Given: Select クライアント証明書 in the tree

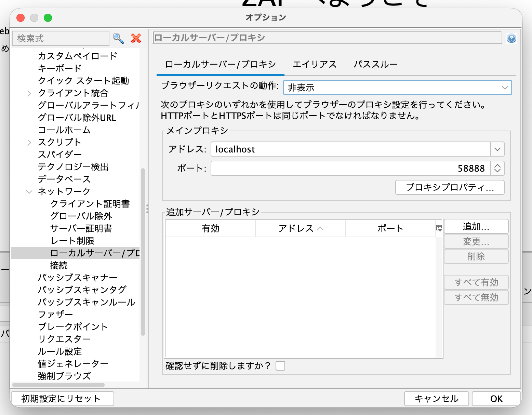Looking at the screenshot, I should point(90,204).
